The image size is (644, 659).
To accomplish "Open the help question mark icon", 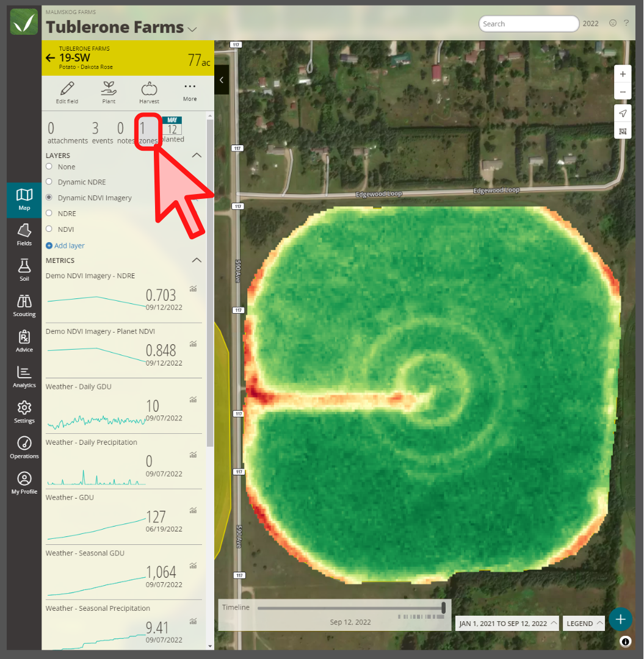I will [x=626, y=23].
